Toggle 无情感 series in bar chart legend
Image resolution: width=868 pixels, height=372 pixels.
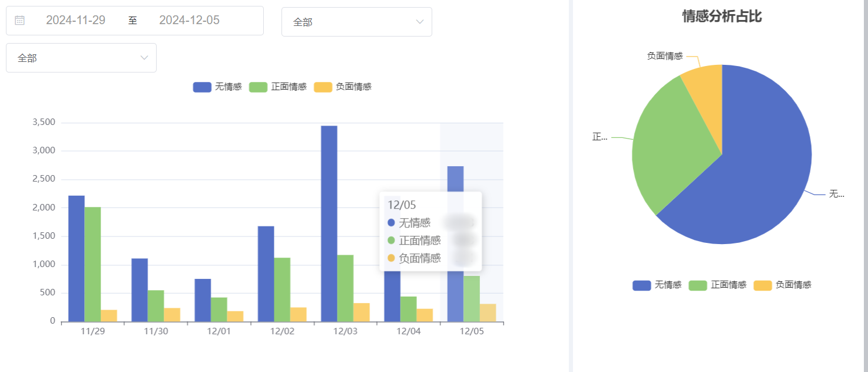click(217, 87)
